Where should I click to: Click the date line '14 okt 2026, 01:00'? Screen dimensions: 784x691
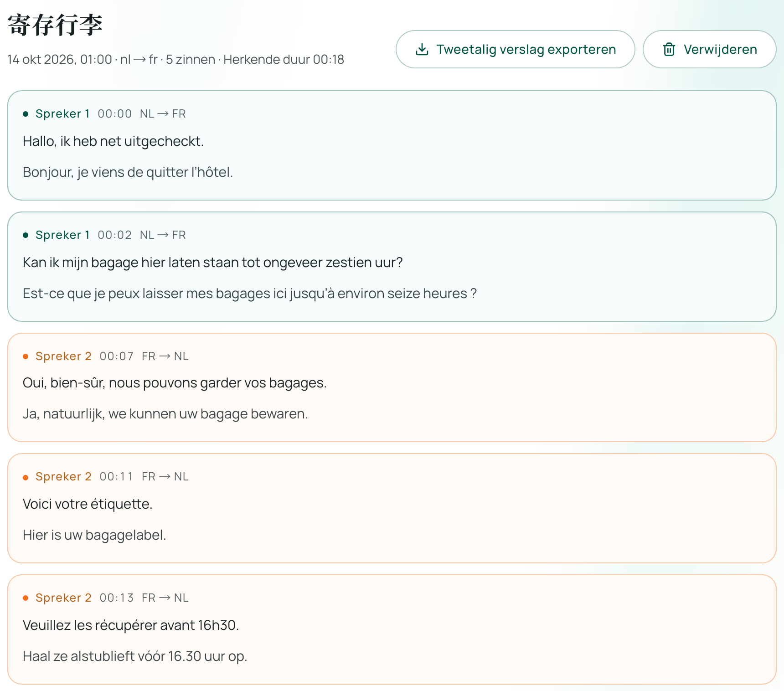(x=60, y=60)
